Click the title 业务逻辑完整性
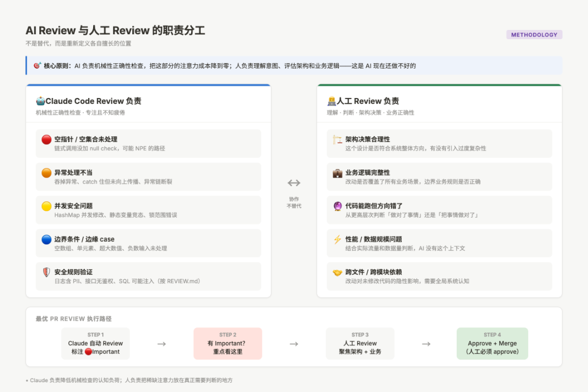This screenshot has height=392, width=588. click(x=367, y=173)
